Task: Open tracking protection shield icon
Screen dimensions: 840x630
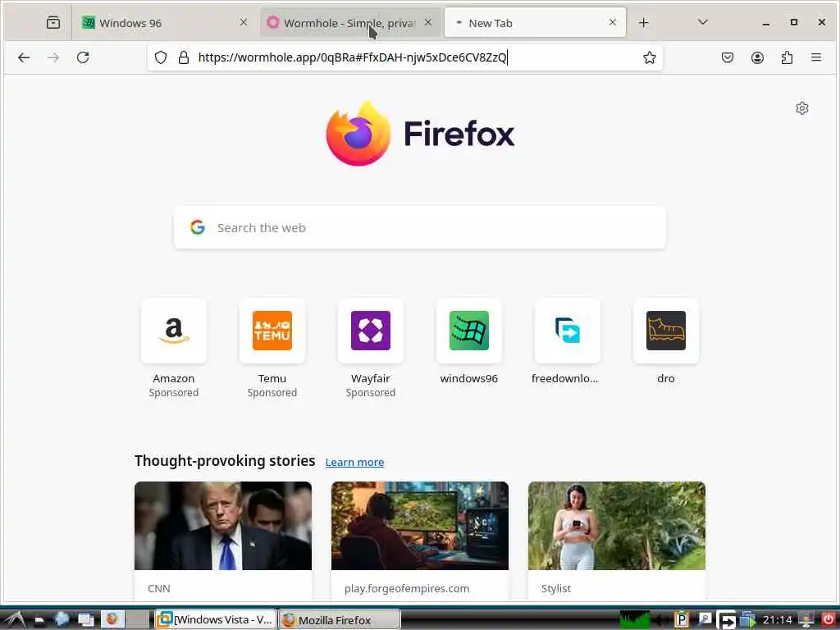Action: [161, 57]
